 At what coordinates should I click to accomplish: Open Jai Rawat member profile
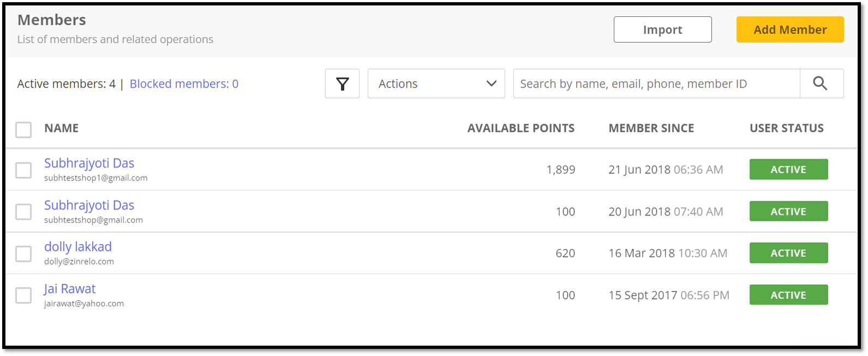[x=70, y=289]
